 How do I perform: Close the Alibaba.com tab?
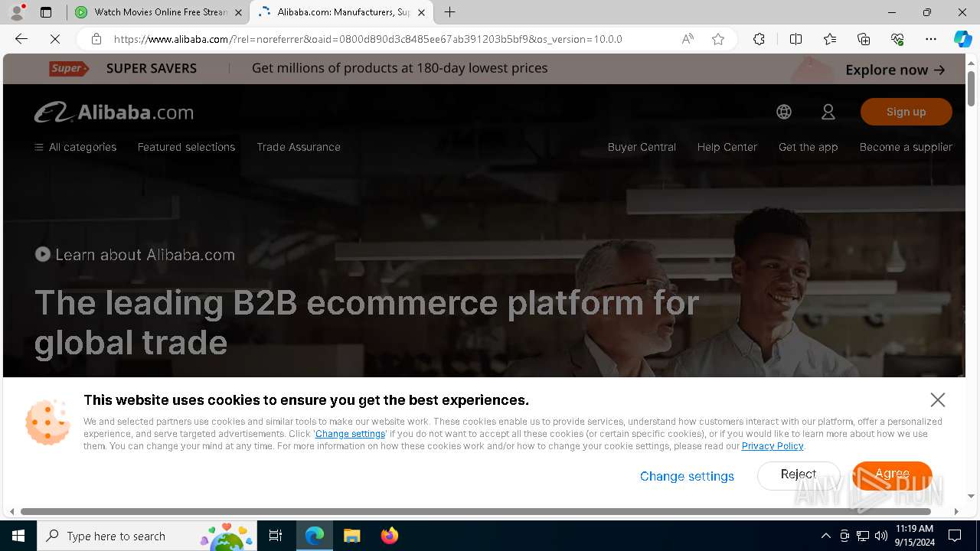pyautogui.click(x=421, y=12)
